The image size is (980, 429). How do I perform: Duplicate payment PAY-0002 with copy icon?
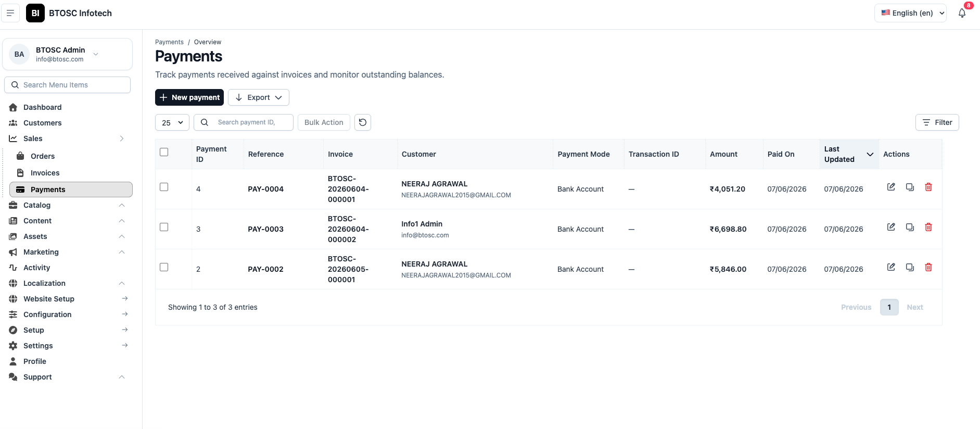pyautogui.click(x=910, y=267)
